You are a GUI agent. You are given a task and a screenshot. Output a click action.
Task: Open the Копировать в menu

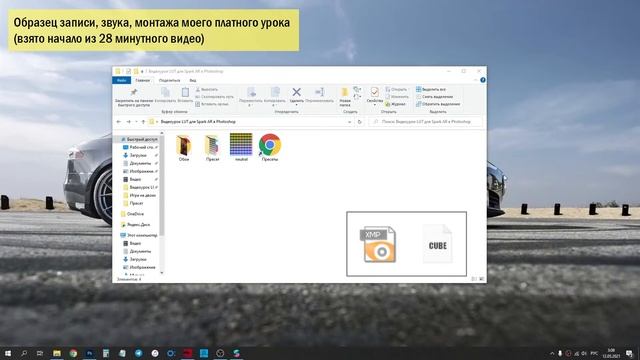pyautogui.click(x=275, y=97)
